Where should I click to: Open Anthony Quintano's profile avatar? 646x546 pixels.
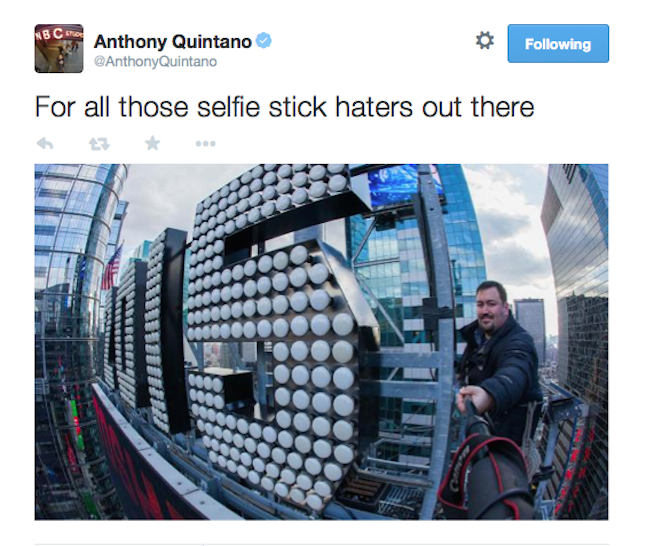[x=59, y=49]
